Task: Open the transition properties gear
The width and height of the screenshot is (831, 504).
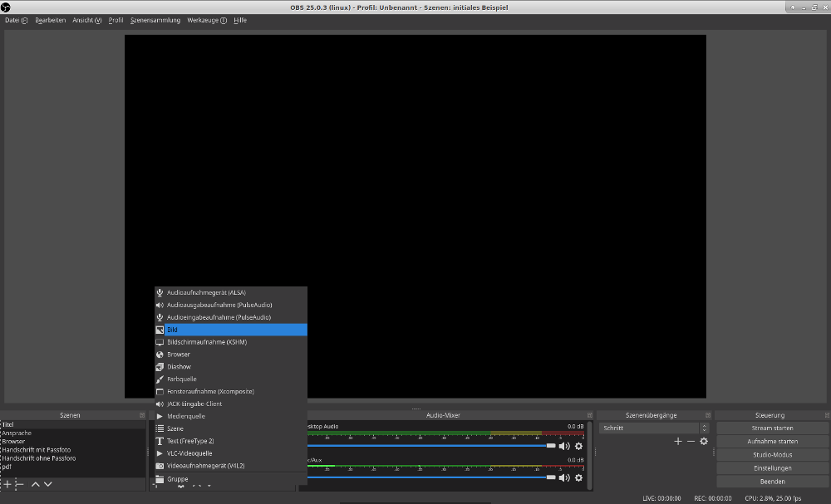Action: [704, 441]
